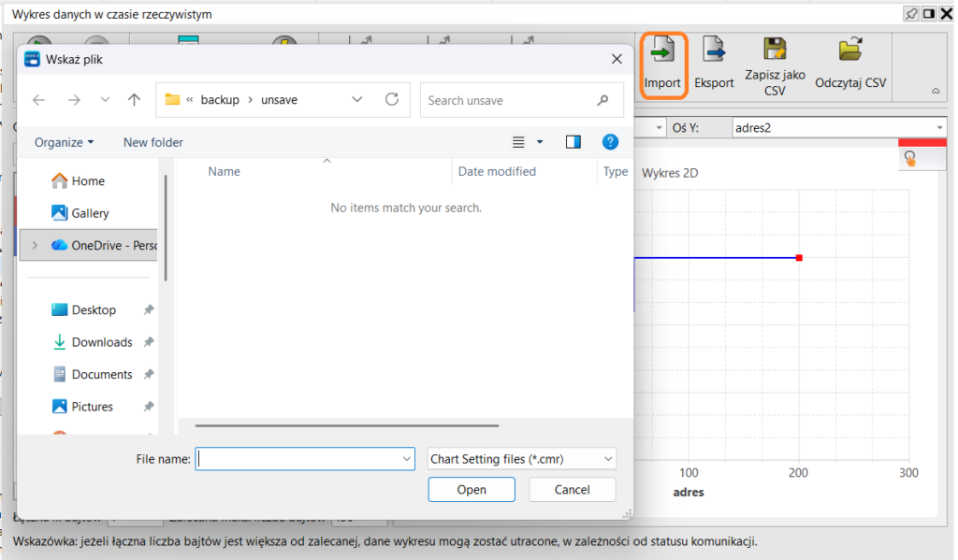
Task: Click the Open button
Action: pos(472,490)
